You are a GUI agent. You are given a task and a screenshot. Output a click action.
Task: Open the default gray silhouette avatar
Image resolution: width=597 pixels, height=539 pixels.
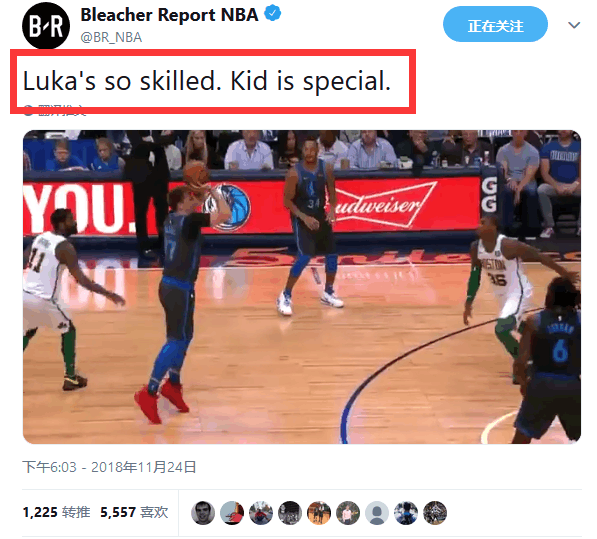(377, 513)
